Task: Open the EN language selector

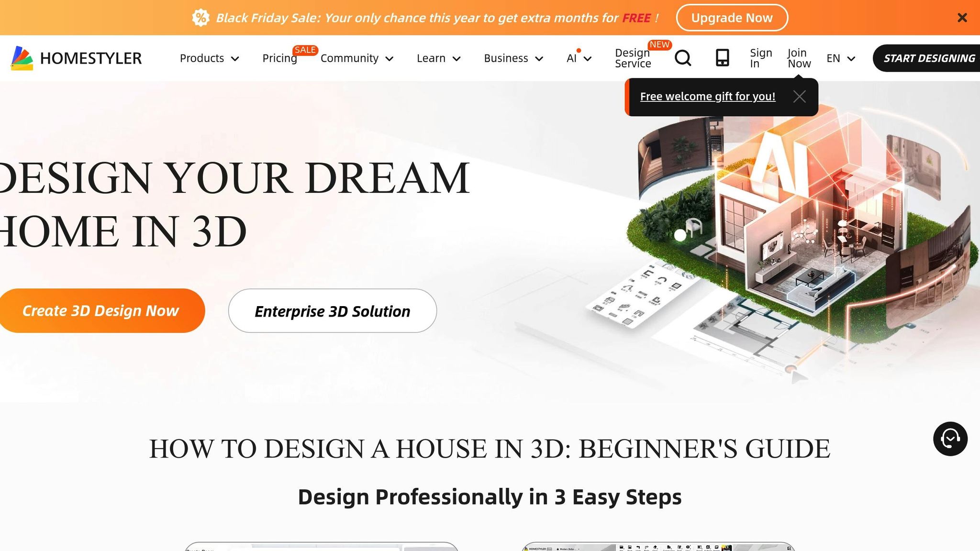Action: [x=840, y=58]
